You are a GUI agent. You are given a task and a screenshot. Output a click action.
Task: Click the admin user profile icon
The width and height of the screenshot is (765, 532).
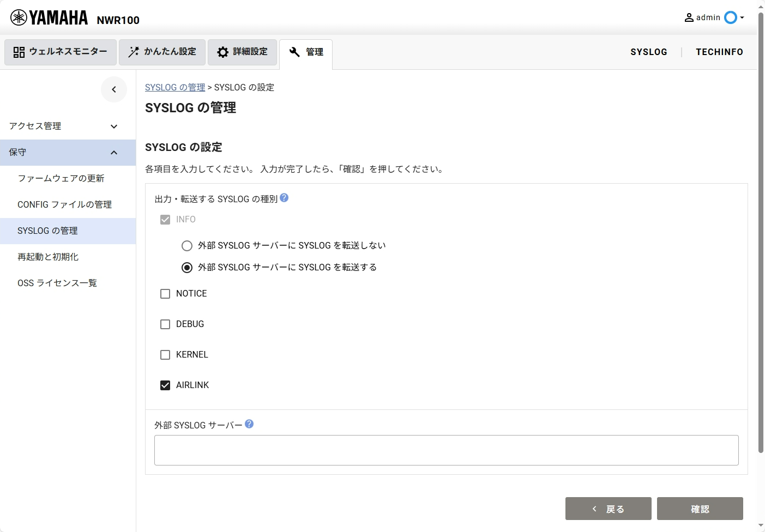click(689, 17)
